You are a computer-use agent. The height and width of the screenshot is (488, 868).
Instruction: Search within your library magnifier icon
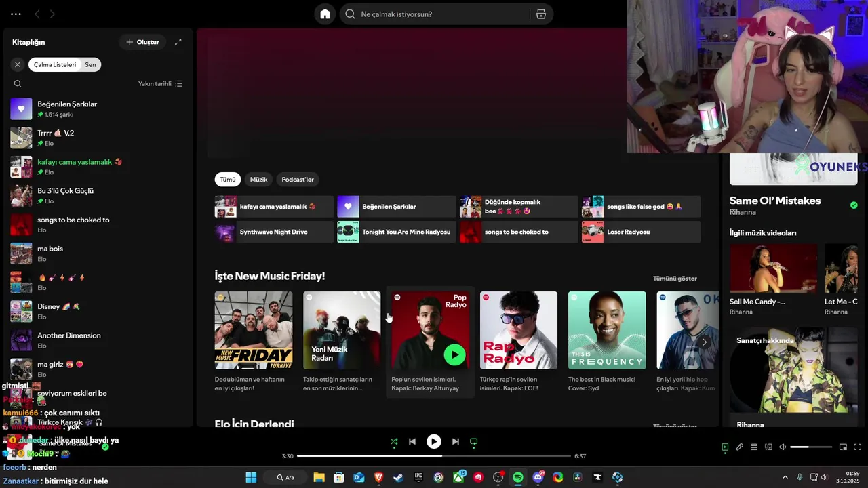[18, 83]
